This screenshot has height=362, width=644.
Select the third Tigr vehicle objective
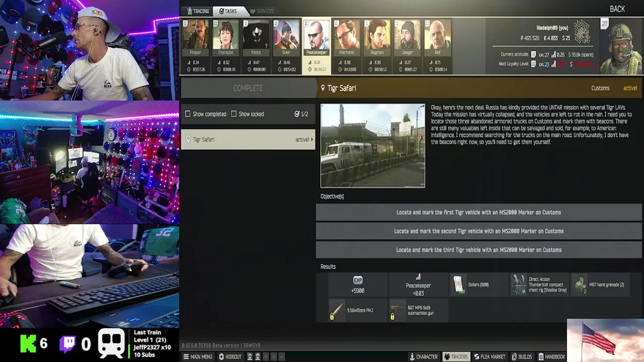[478, 250]
